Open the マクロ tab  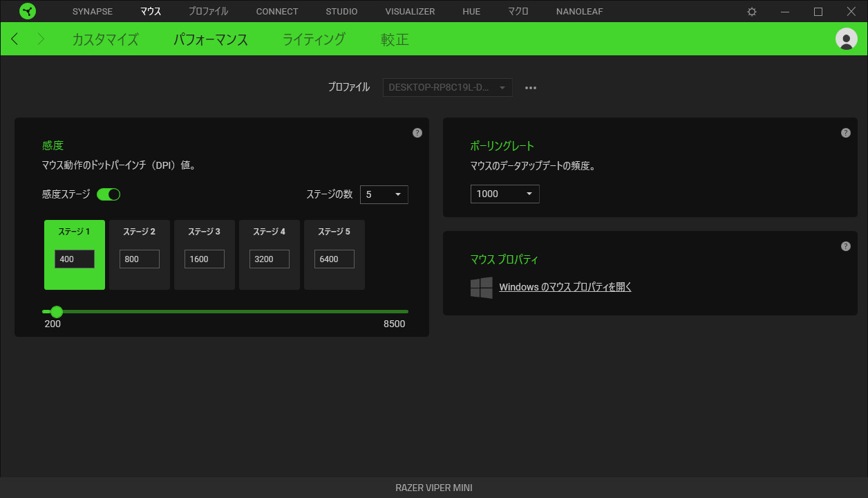[x=518, y=12]
